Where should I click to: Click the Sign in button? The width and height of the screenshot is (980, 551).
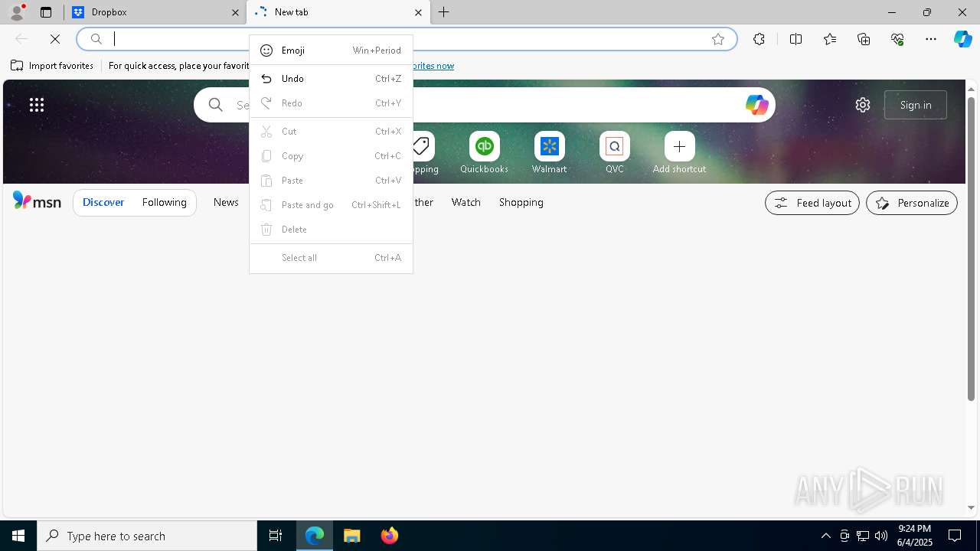point(916,105)
